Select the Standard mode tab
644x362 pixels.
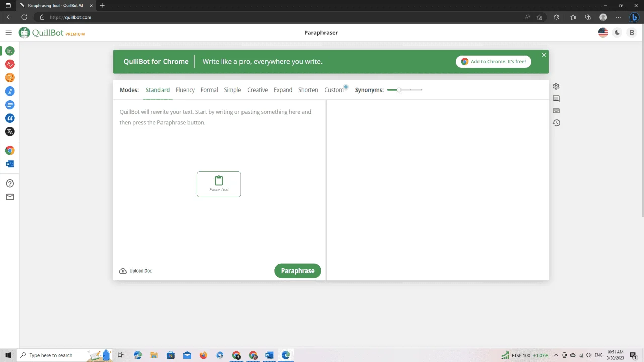[157, 90]
